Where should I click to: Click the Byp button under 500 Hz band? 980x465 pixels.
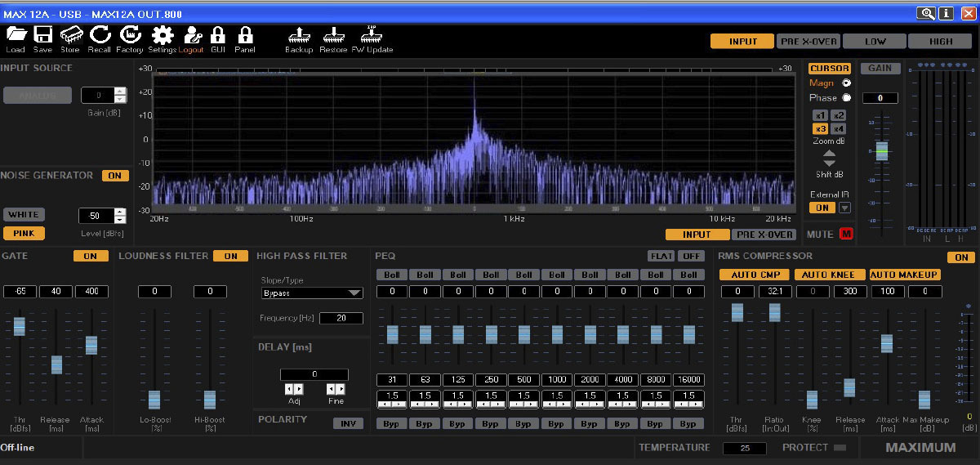coord(523,423)
